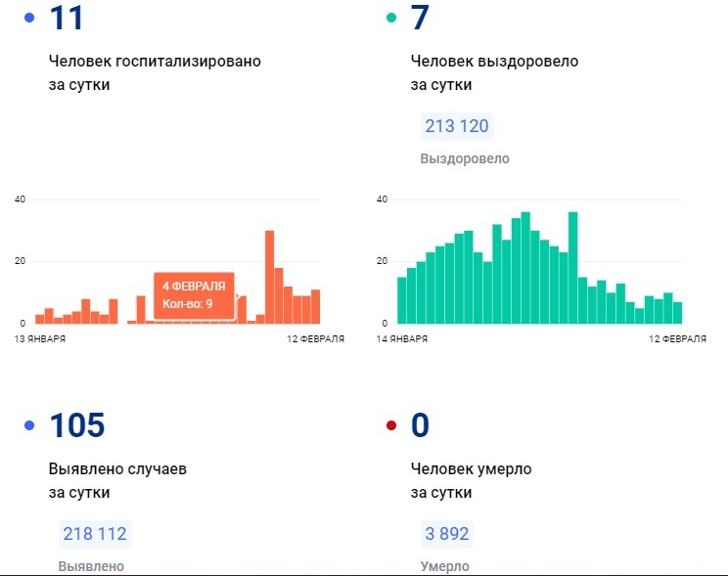728x576 pixels.
Task: Open the 218 112 detected total badge
Action: tap(95, 534)
